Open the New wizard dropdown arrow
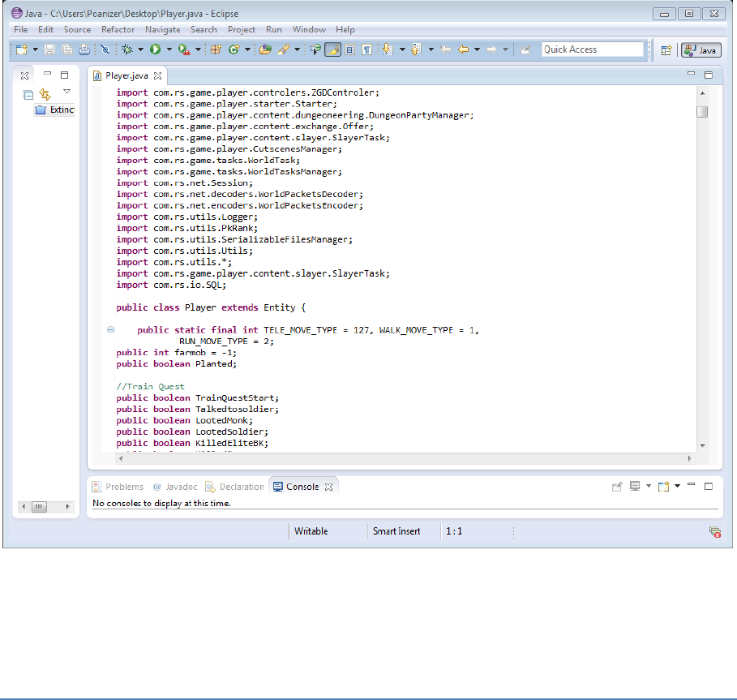Image resolution: width=737 pixels, height=700 pixels. tap(36, 49)
